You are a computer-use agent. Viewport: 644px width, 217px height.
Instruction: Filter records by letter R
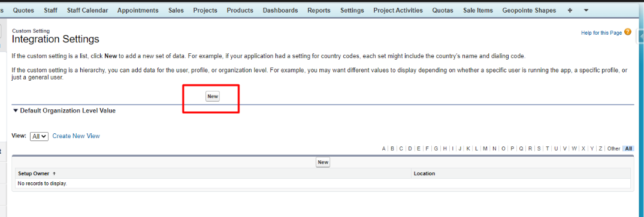tap(530, 148)
